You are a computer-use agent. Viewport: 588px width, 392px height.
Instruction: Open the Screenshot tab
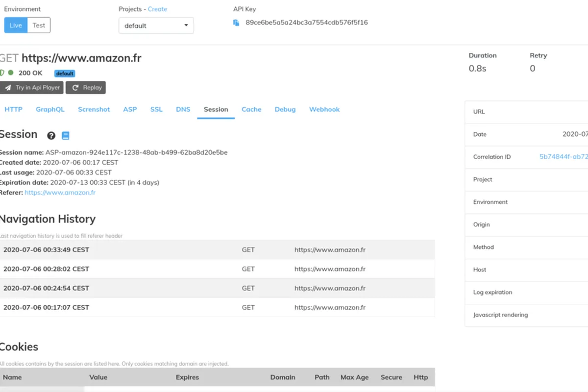pyautogui.click(x=94, y=109)
